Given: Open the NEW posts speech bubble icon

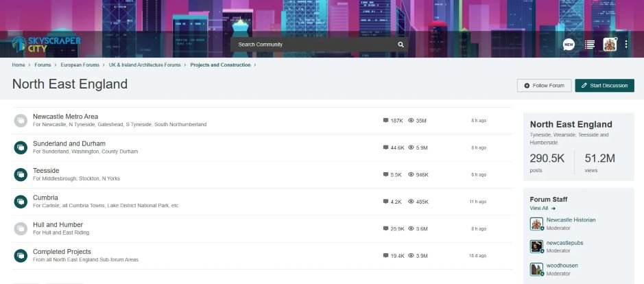Looking at the screenshot, I should [x=569, y=45].
